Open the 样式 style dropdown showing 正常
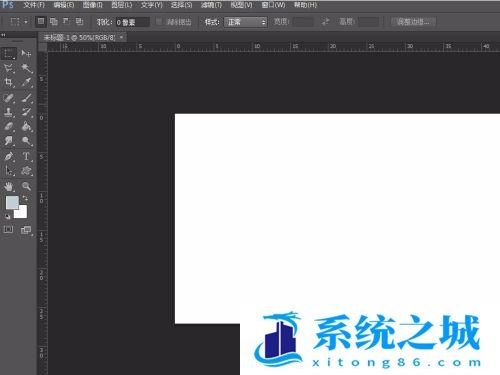 click(x=246, y=22)
